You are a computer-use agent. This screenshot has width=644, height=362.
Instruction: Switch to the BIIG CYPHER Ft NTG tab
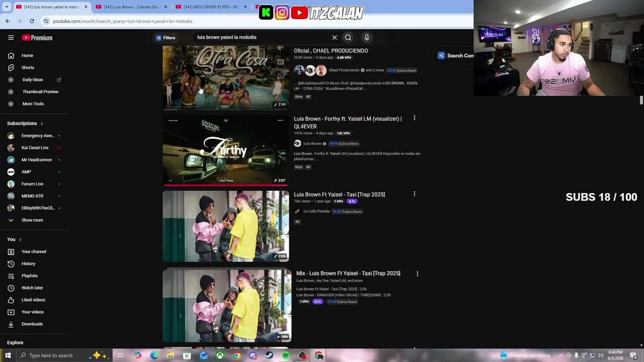coord(211,7)
